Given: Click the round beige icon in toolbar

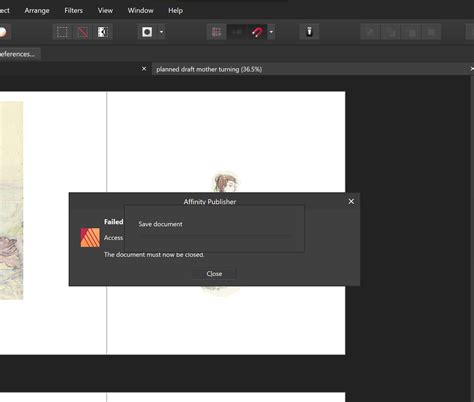Looking at the screenshot, I should 3,32.
